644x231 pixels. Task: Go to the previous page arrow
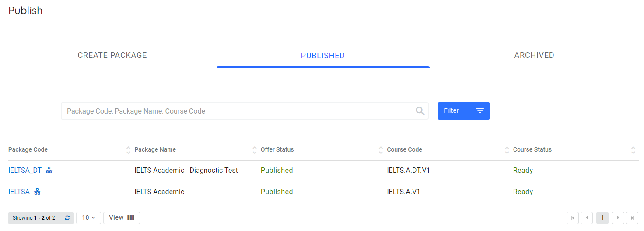pyautogui.click(x=587, y=218)
